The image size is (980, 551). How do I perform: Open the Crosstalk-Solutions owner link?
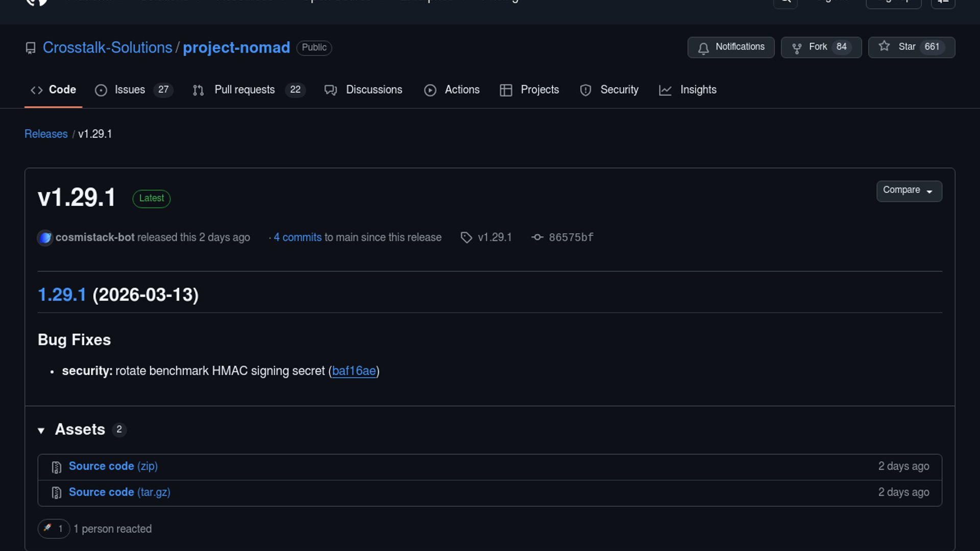click(x=107, y=47)
